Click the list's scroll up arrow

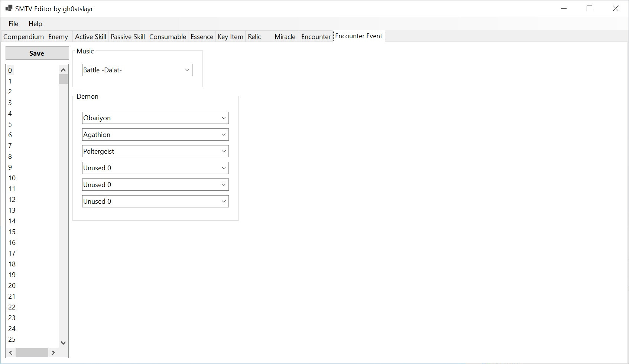point(63,70)
